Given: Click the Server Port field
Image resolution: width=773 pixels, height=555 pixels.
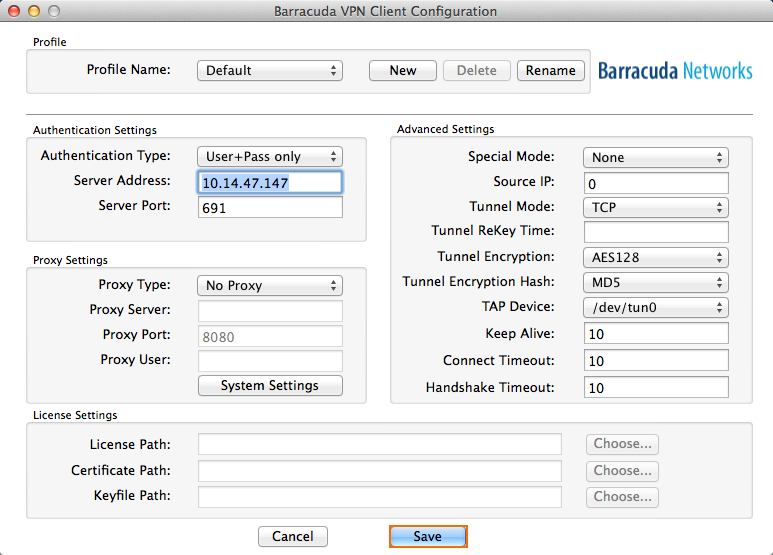Looking at the screenshot, I should point(270,208).
